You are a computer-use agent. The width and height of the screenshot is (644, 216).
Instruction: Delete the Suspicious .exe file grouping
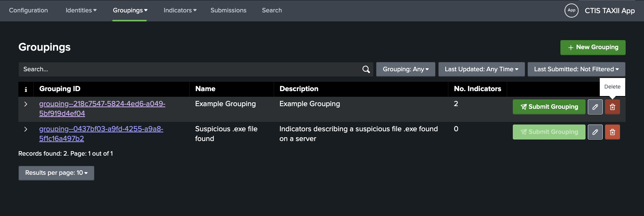coord(612,132)
